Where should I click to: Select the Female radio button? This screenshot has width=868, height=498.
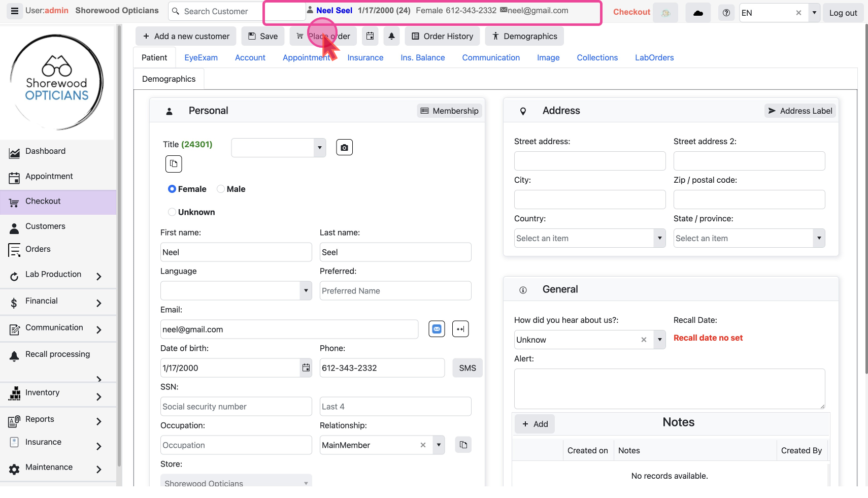[172, 189]
